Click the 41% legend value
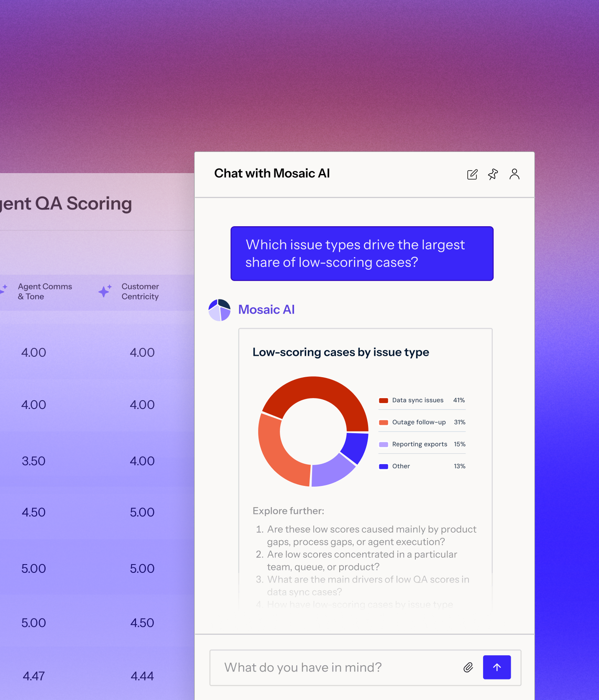This screenshot has width=599, height=700. click(x=459, y=400)
